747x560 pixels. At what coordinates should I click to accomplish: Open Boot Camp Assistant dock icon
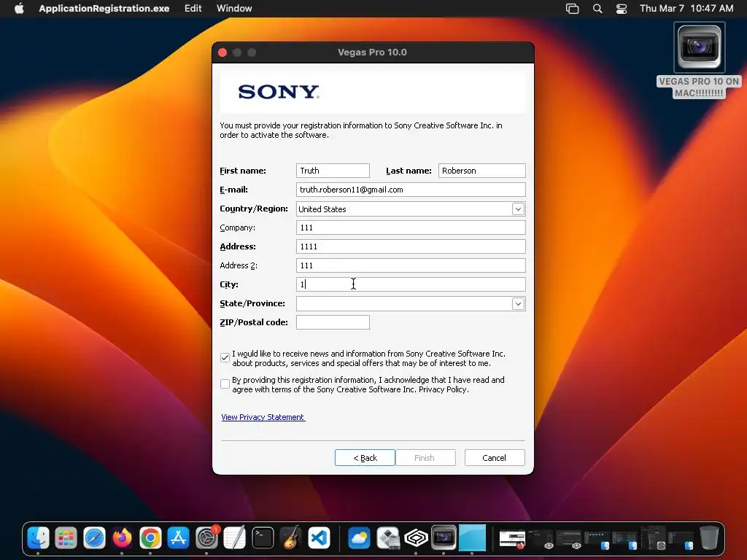point(387,538)
